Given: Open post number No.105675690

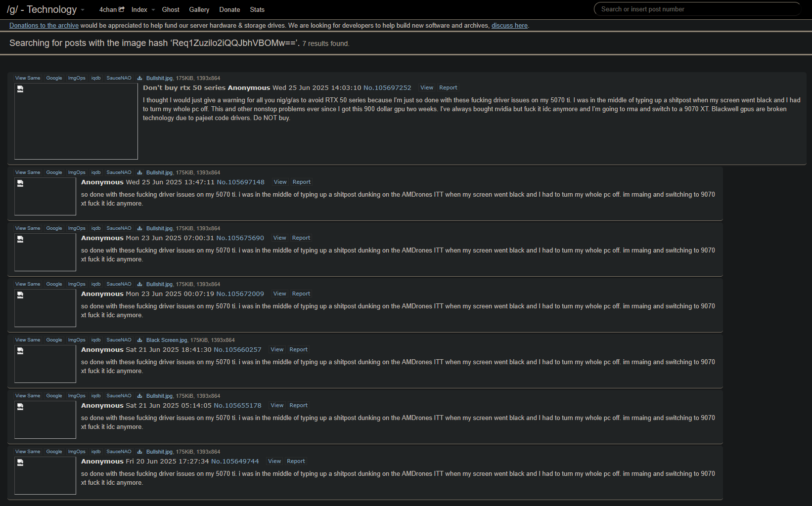Looking at the screenshot, I should (x=240, y=238).
